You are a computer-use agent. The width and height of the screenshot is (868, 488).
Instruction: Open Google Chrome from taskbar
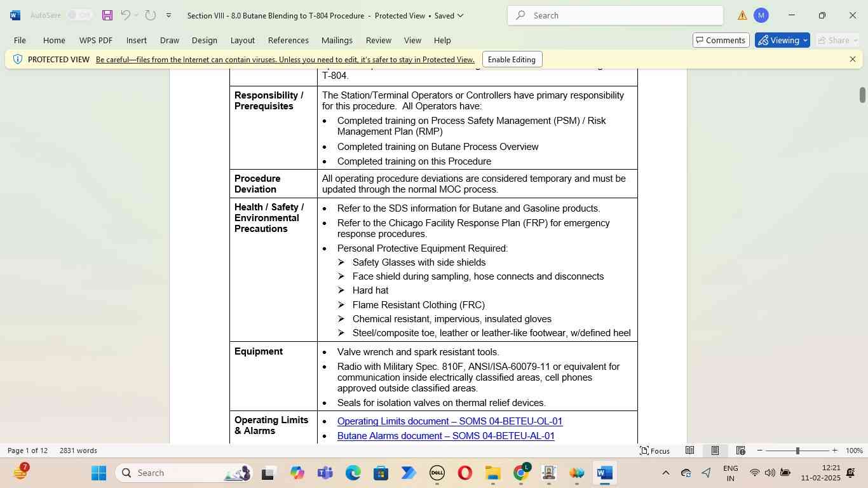521,473
